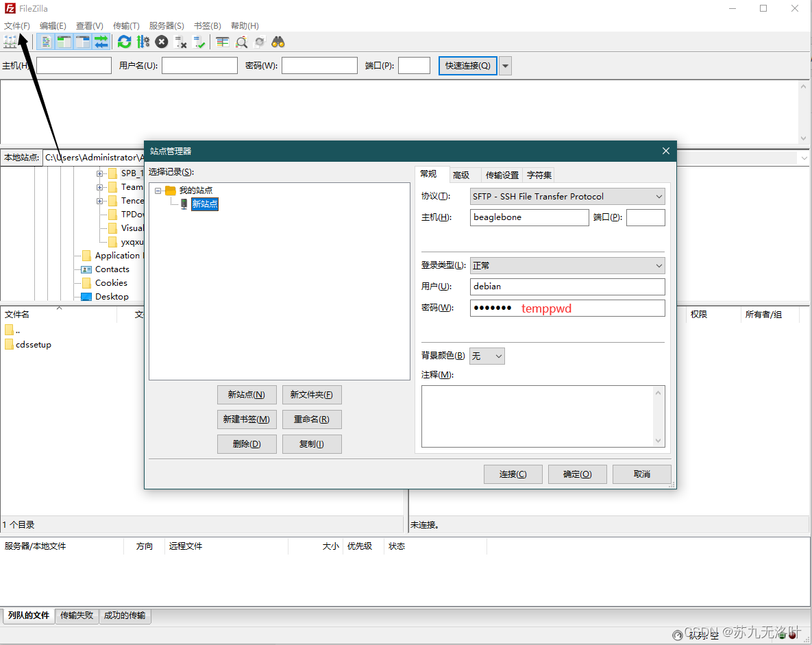This screenshot has height=645, width=812.
Task: Open the quick connect history dropdown arrow
Action: 506,66
